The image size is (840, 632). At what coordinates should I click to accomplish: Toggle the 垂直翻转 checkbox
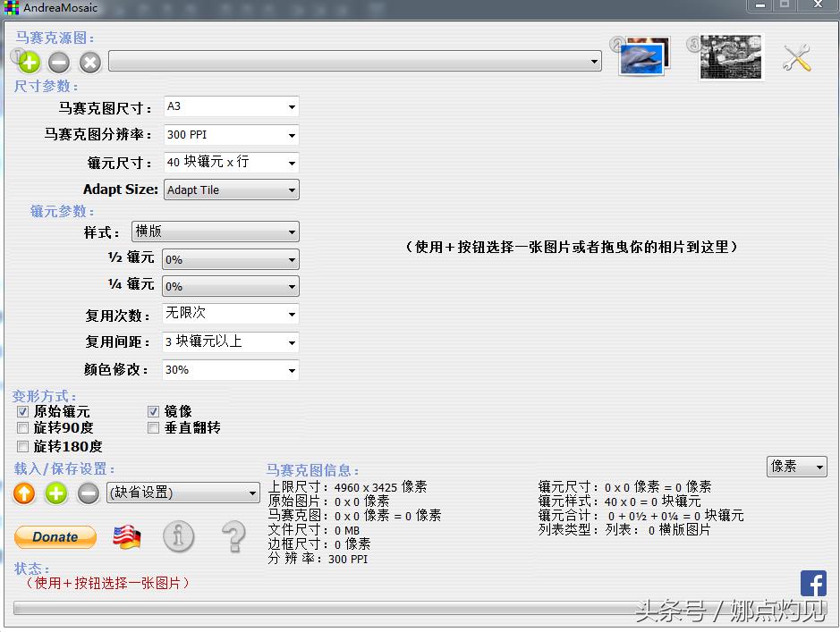coord(154,428)
